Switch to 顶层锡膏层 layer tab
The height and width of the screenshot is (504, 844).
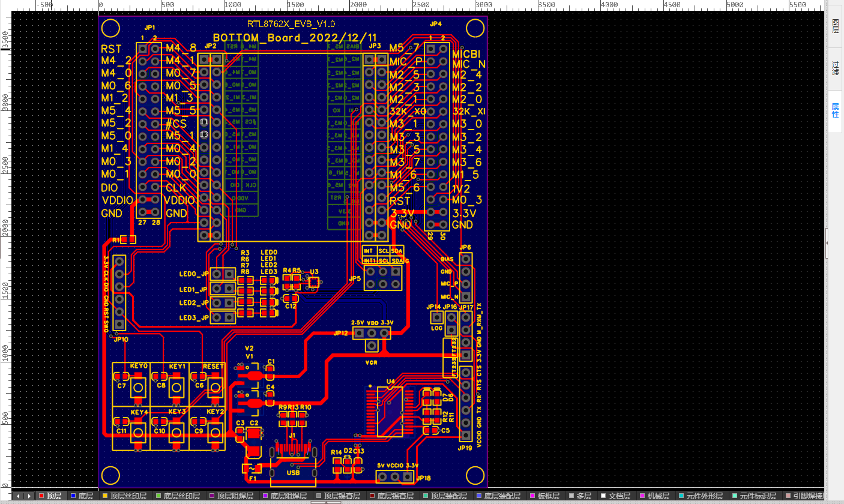338,496
